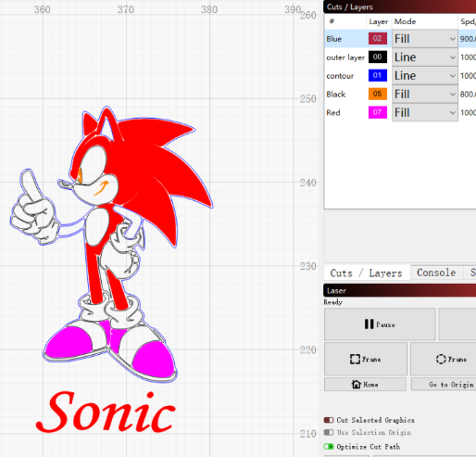
Task: Open the Black layer mode dropdown
Action: tap(425, 94)
